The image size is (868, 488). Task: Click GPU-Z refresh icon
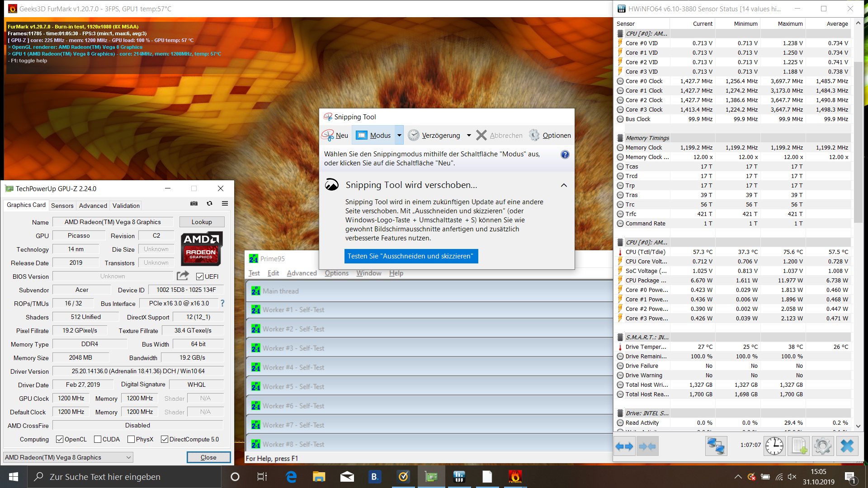pos(209,203)
